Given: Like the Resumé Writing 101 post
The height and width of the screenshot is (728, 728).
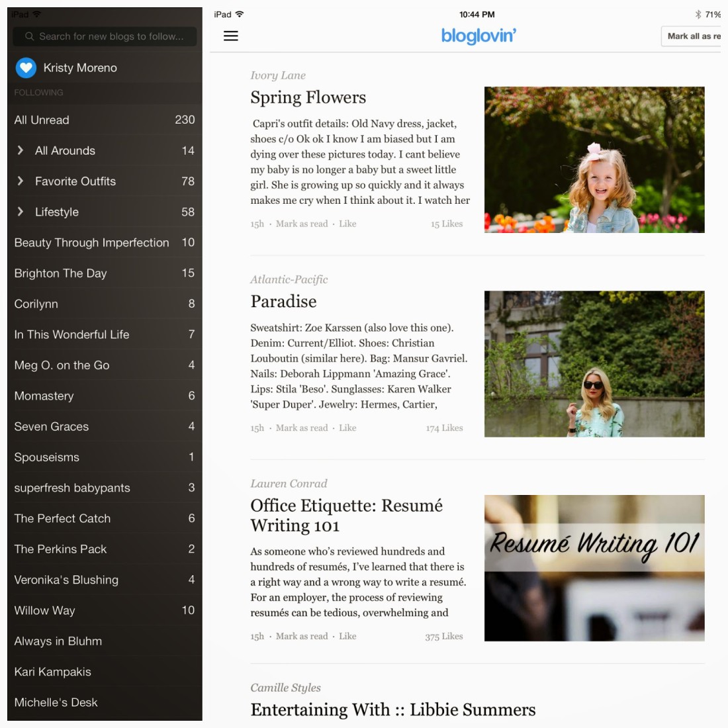Looking at the screenshot, I should (347, 636).
